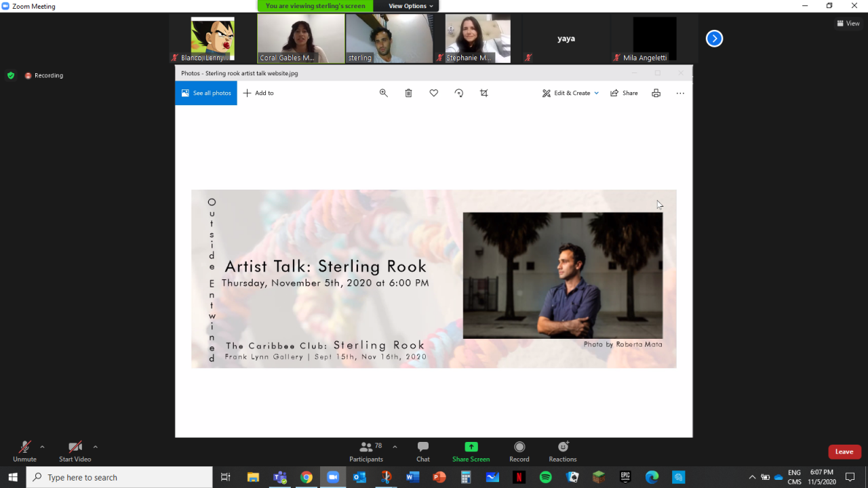The width and height of the screenshot is (868, 488).
Task: Click the Add to button in Photos
Action: point(258,93)
